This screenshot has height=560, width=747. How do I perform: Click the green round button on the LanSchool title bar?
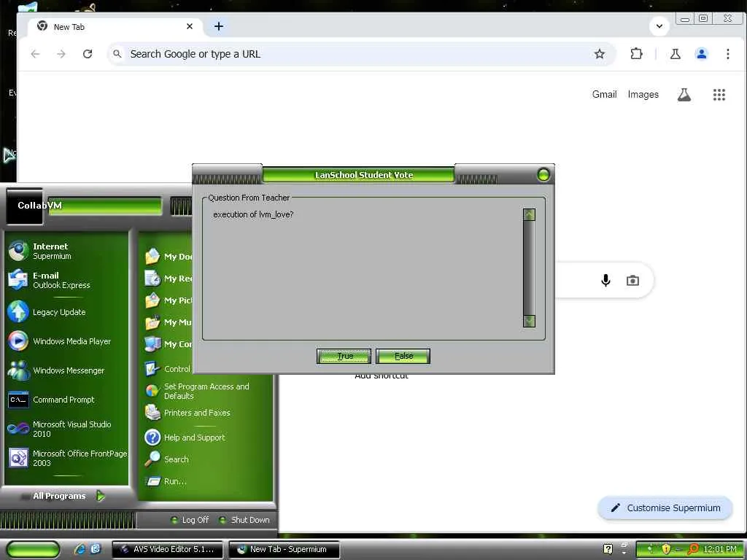(x=543, y=175)
